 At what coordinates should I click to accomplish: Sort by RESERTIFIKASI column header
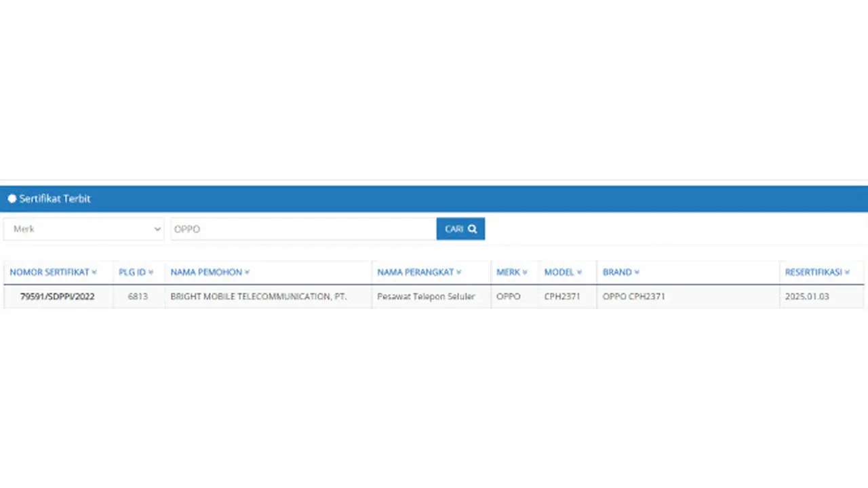[817, 272]
